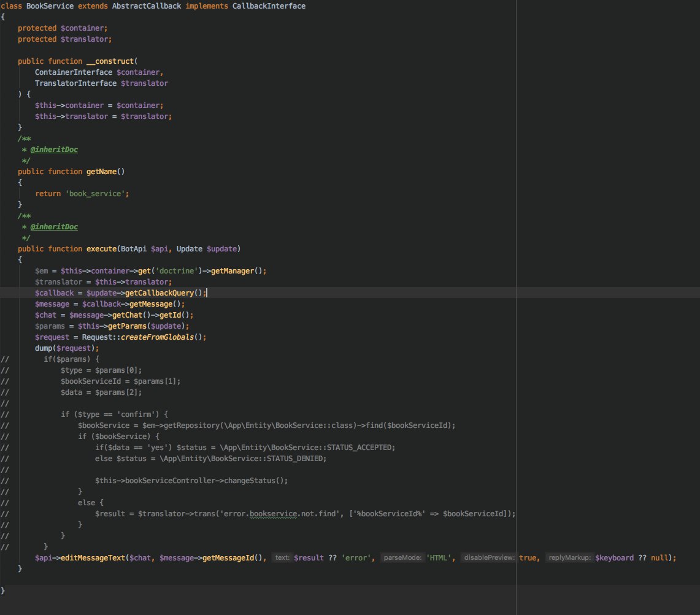Image resolution: width=700 pixels, height=615 pixels.
Task: Open the @inheritDoc link above getName
Action: point(54,150)
